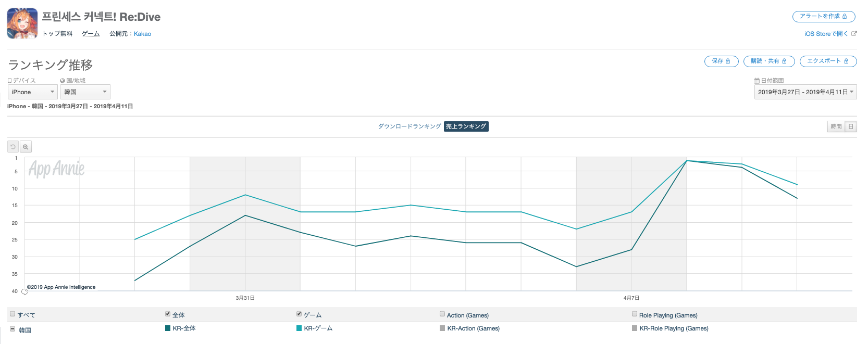Screen dimensions: 868x344
Task: Open the iPhone device dropdown
Action: click(32, 92)
